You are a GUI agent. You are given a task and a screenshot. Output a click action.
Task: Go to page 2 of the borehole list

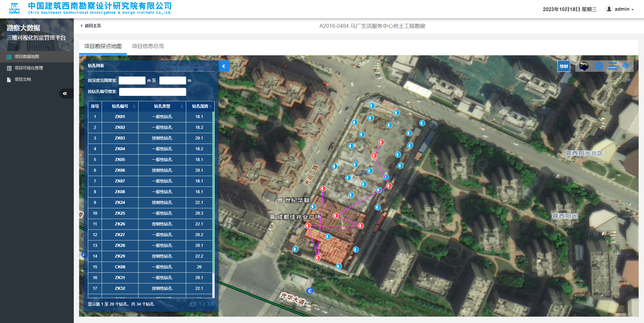click(x=203, y=304)
